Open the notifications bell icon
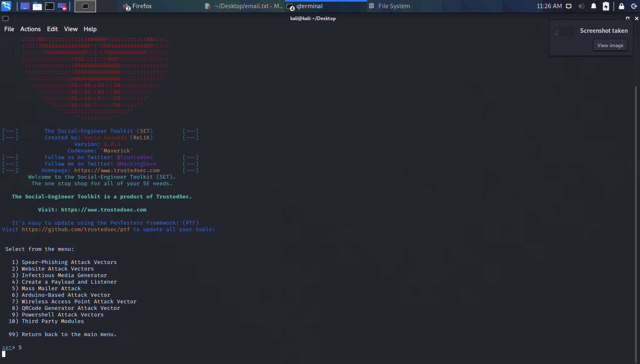 (594, 6)
